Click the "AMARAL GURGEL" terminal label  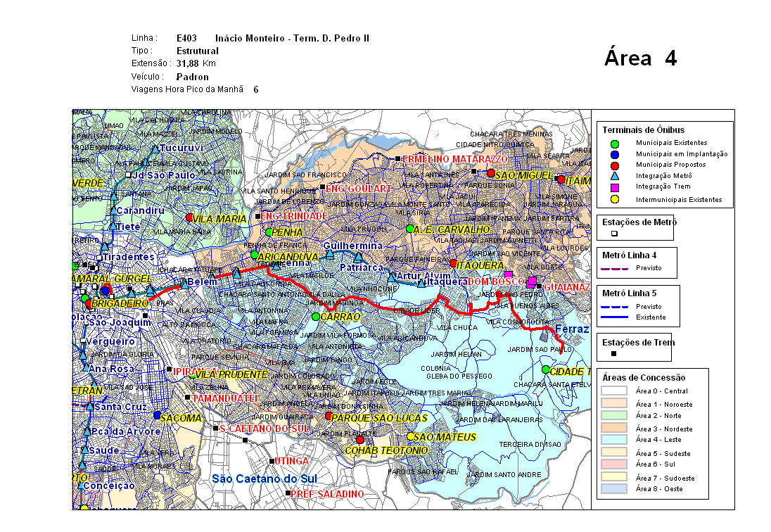point(113,279)
